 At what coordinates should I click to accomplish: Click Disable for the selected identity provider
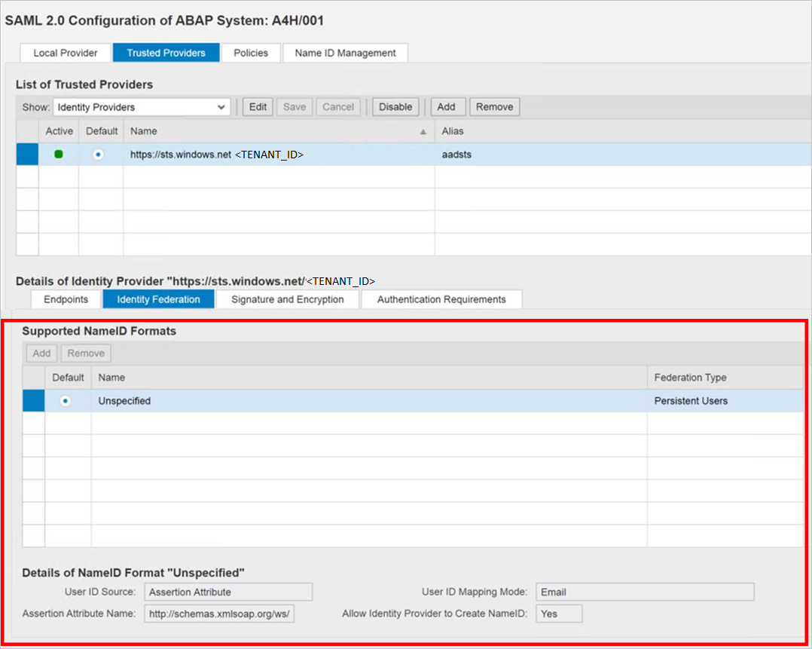[x=395, y=106]
